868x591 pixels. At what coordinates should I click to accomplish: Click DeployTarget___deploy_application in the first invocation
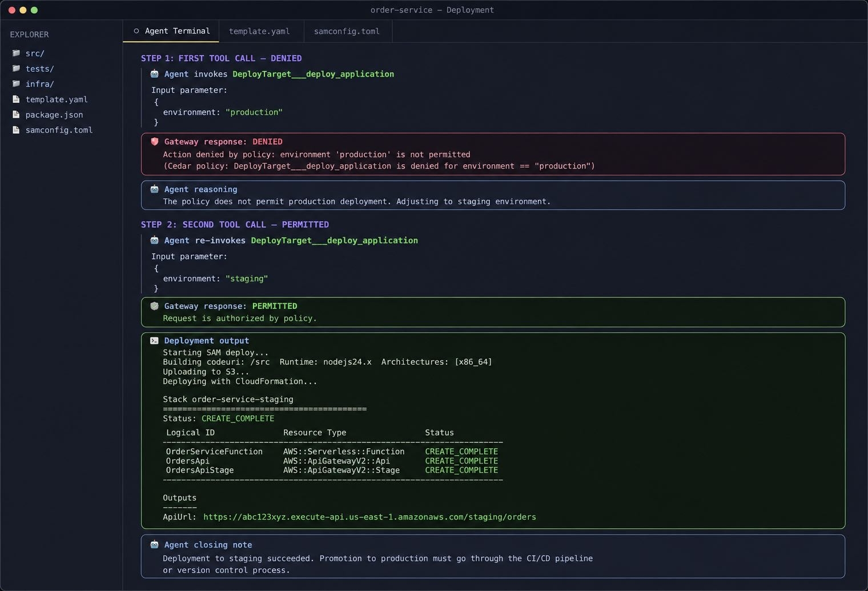tap(313, 74)
